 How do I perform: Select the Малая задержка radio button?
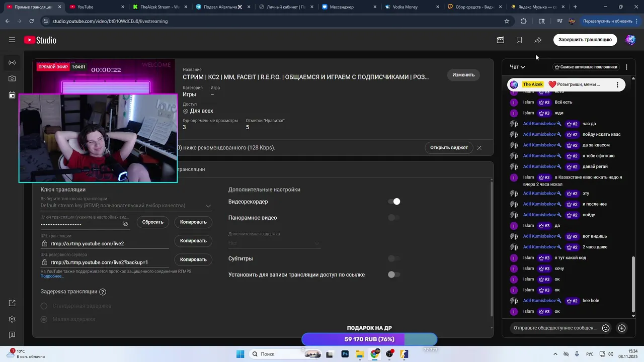pyautogui.click(x=44, y=319)
